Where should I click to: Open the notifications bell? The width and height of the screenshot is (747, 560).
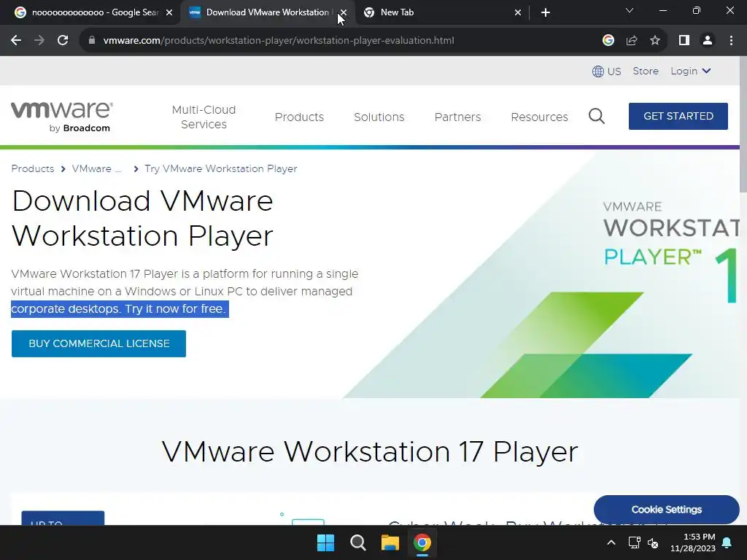[727, 542]
